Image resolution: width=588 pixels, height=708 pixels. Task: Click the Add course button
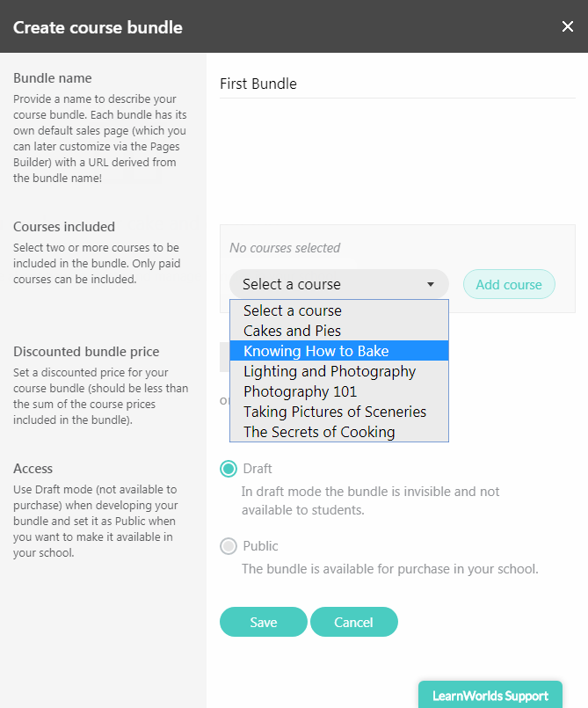(x=509, y=283)
